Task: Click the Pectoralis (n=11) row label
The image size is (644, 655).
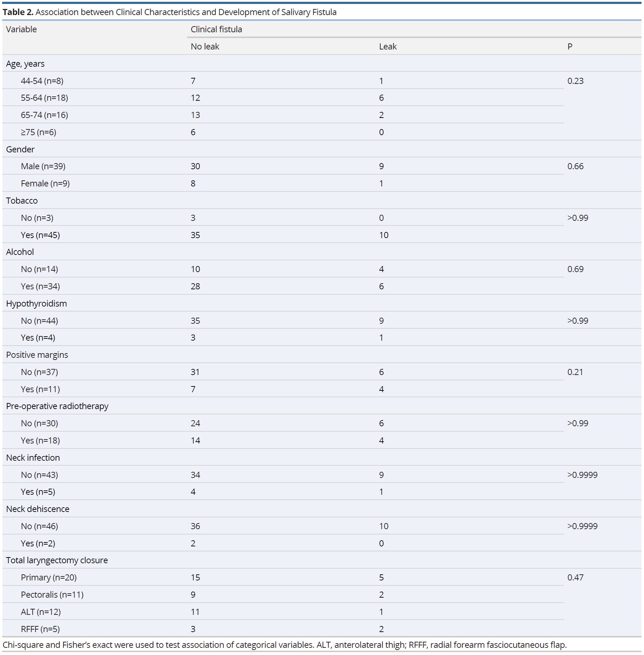Action: (52, 594)
